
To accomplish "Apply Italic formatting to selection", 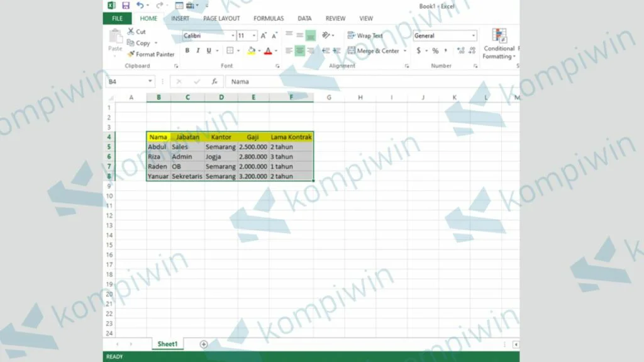I will click(x=198, y=51).
